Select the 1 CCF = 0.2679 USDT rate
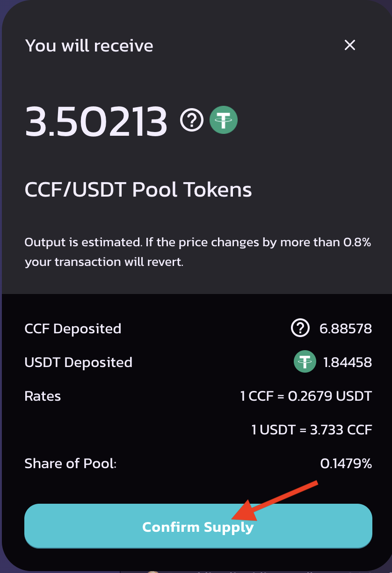The image size is (392, 573). (306, 396)
